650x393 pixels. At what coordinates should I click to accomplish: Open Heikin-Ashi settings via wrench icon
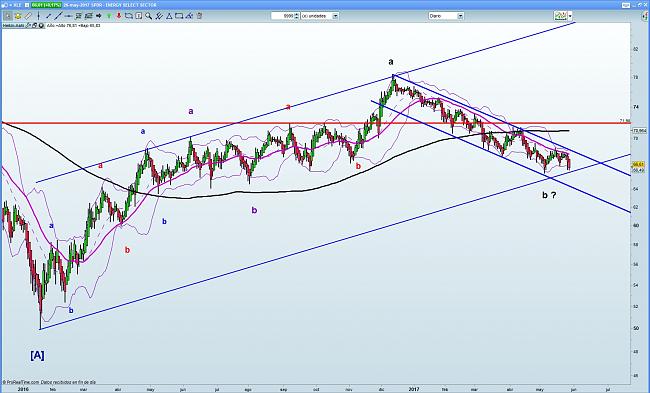(28, 25)
